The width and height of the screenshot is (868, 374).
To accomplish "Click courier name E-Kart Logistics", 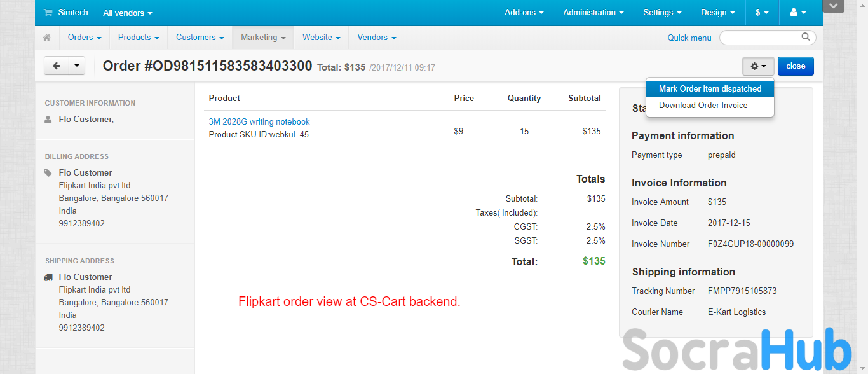I will [x=736, y=312].
